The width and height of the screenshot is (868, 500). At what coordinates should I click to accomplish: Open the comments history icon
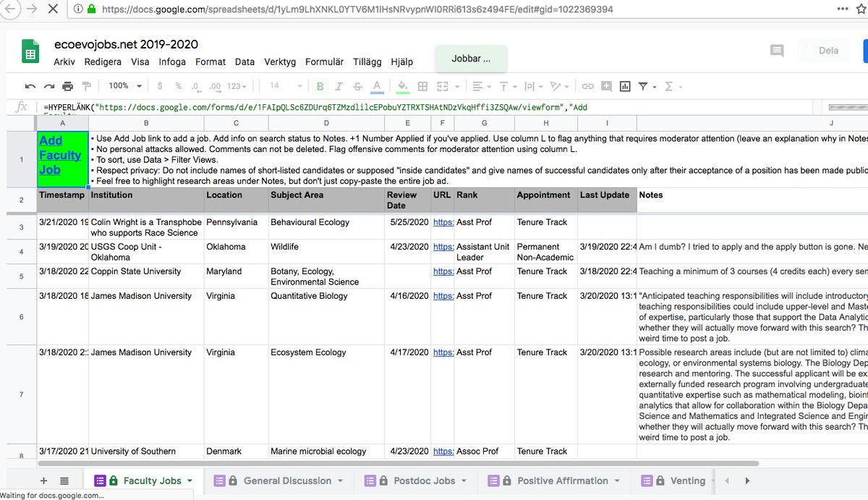[777, 51]
